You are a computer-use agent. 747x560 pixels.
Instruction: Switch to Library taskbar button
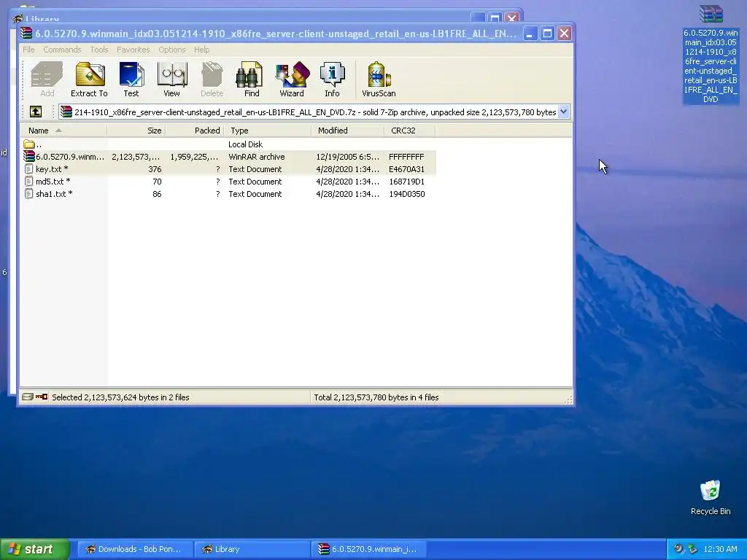[252, 549]
